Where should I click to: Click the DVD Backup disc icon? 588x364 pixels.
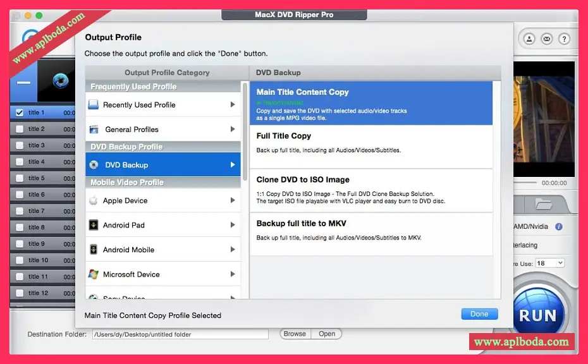coord(94,165)
